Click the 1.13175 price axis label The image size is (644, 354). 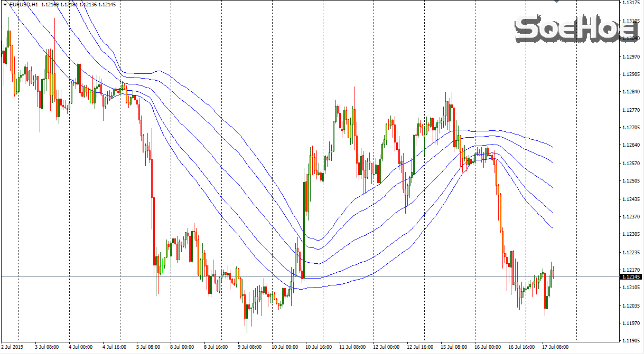631,3
